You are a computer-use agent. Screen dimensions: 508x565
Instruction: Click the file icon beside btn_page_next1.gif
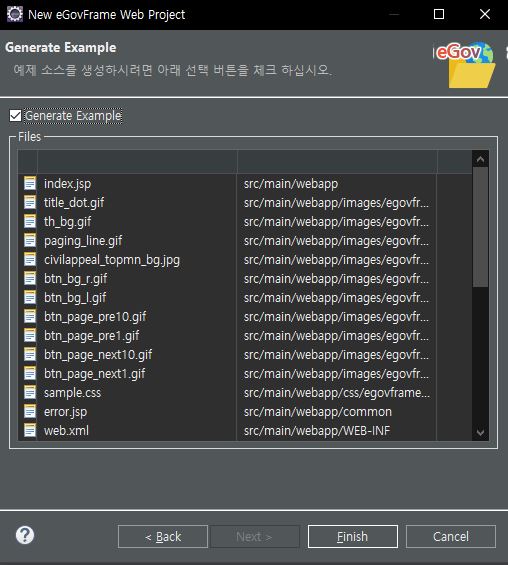coord(30,374)
